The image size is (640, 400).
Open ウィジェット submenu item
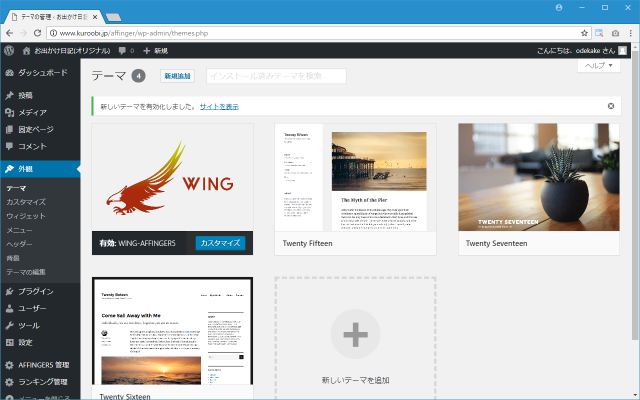tap(26, 216)
